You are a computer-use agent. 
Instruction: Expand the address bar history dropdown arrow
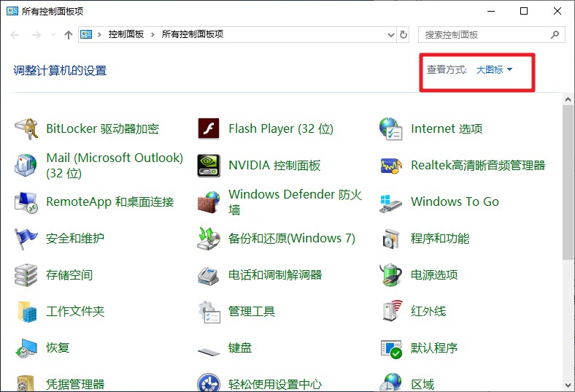point(391,35)
